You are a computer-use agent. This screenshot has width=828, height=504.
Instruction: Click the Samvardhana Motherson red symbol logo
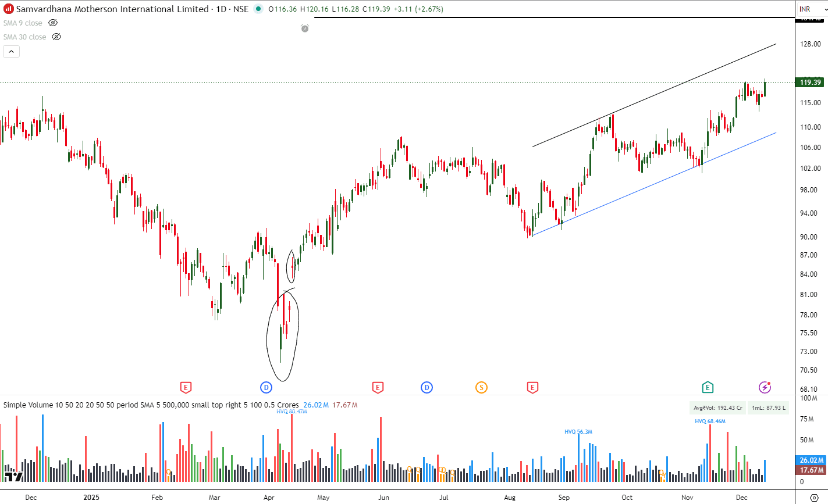[9, 9]
